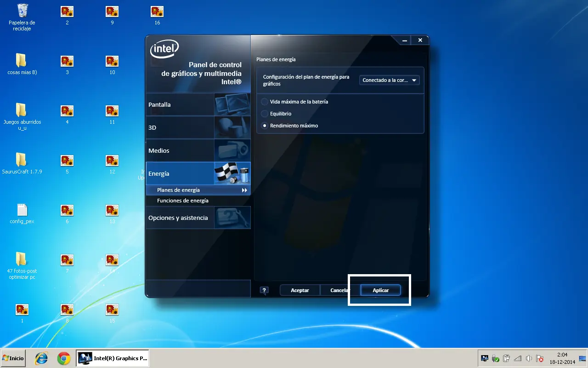Click the Planes de energía double-arrow icon
Image resolution: width=588 pixels, height=368 pixels.
click(x=245, y=190)
